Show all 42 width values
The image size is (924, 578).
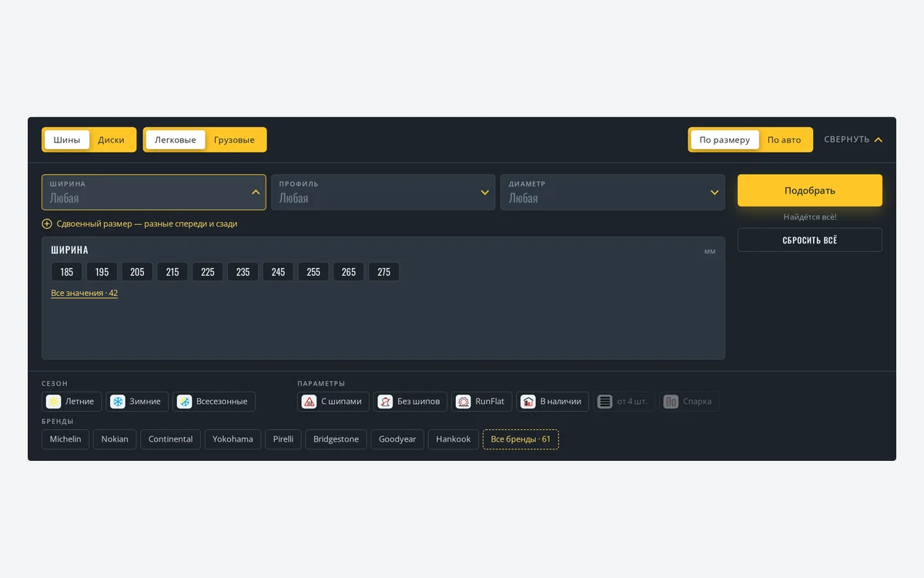pyautogui.click(x=84, y=293)
